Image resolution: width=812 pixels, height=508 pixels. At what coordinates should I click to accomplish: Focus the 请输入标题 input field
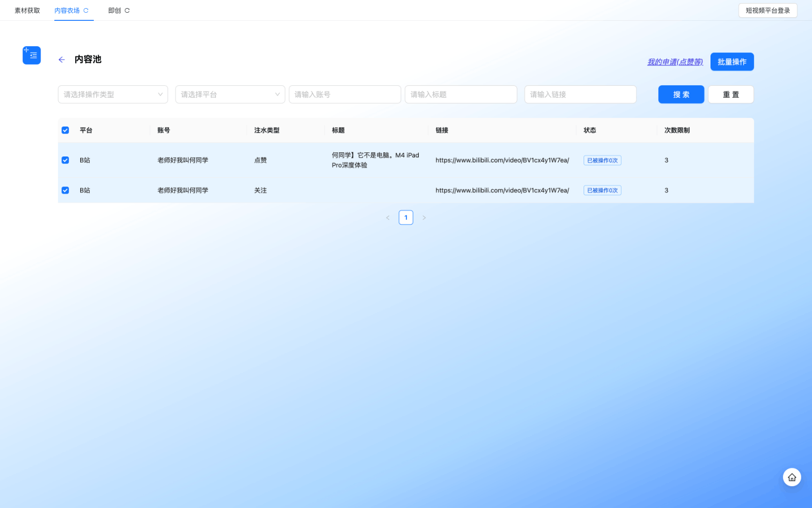point(461,94)
